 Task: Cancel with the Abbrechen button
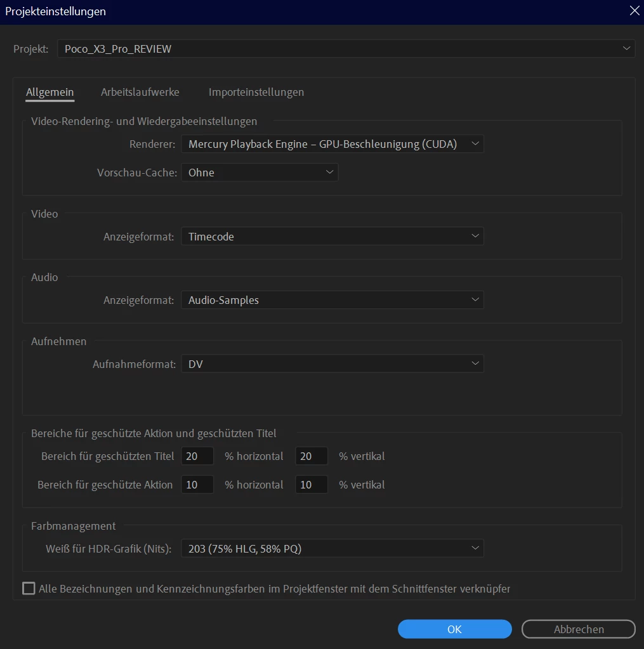[579, 629]
